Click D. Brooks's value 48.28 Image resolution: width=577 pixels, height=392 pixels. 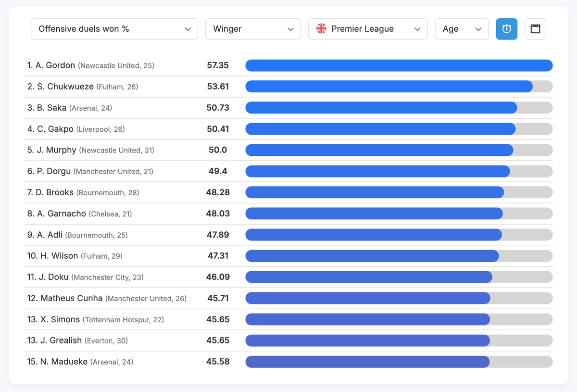coord(218,192)
